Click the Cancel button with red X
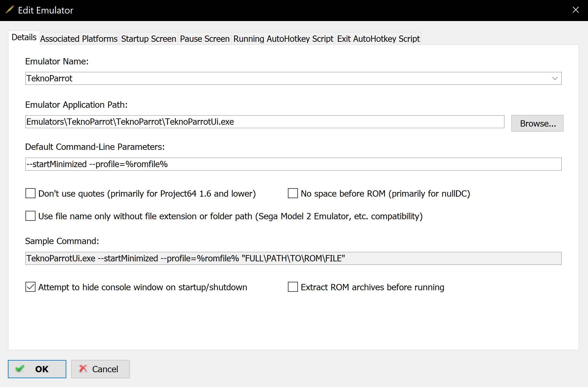 101,369
